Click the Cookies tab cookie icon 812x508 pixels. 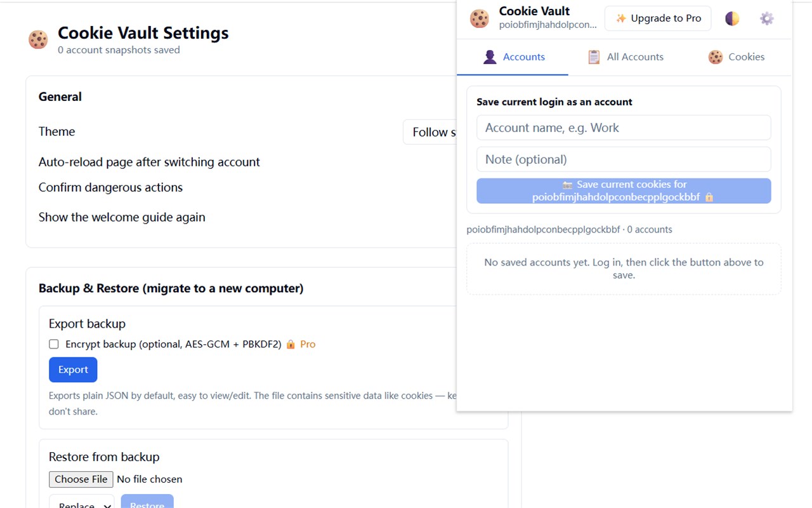click(x=716, y=57)
